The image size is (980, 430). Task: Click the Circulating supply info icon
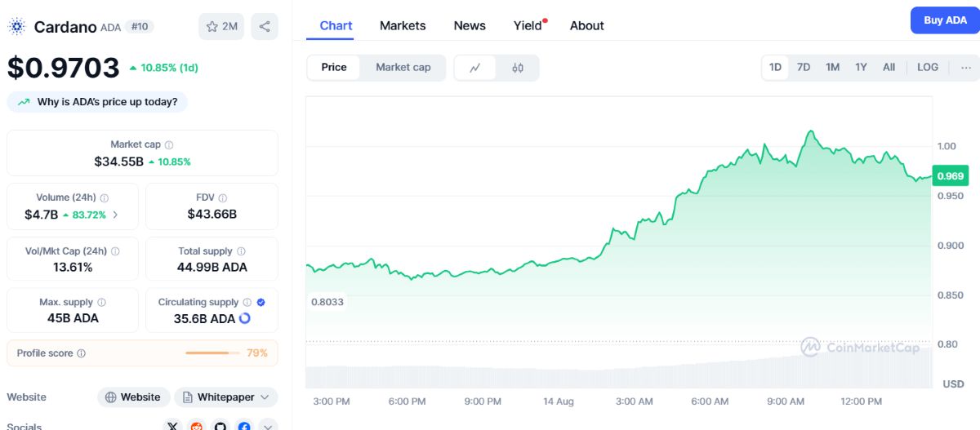[247, 302]
